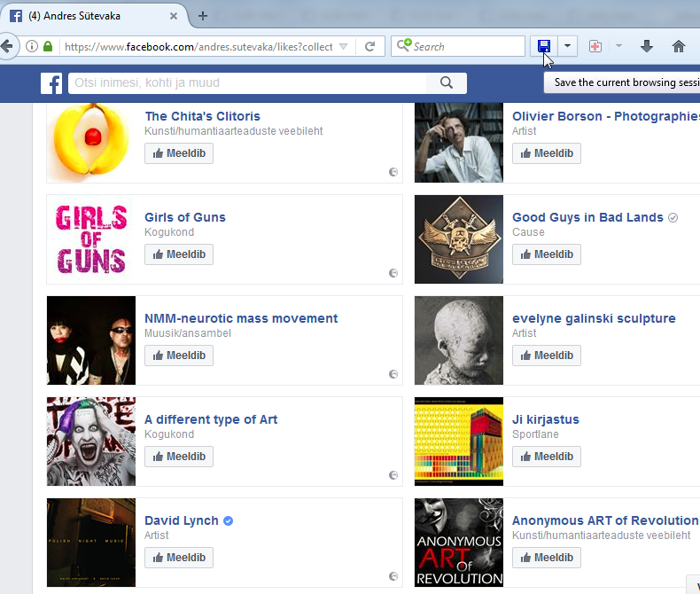Click Good Guys in Bad Lands verified badge
This screenshot has height=594, width=700.
click(x=673, y=217)
